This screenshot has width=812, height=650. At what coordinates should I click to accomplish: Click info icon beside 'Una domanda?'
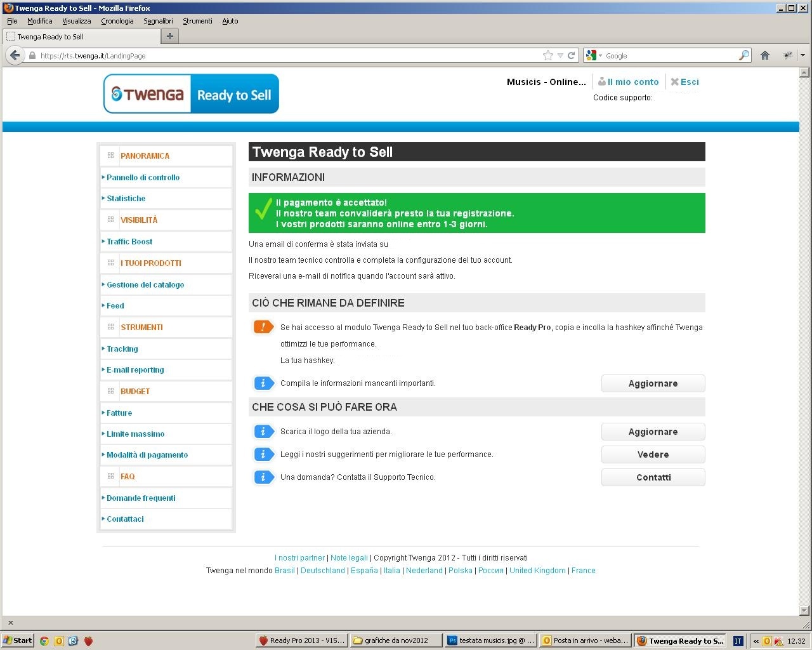pyautogui.click(x=263, y=477)
